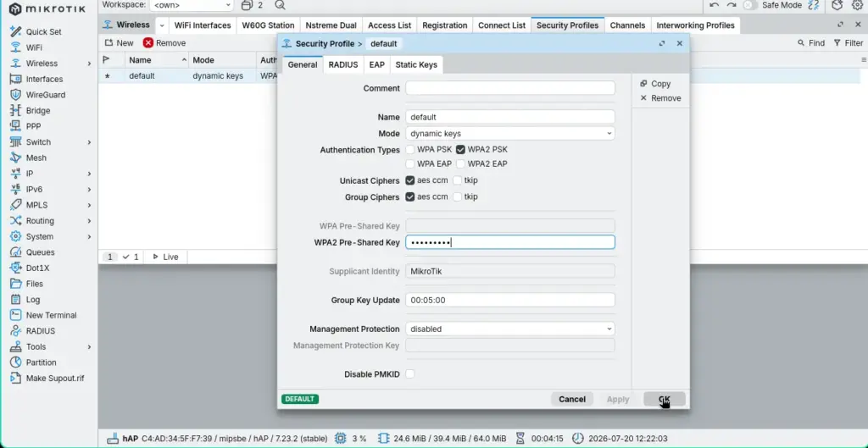Click the Find search icon in table toolbar
The height and width of the screenshot is (448, 868).
811,42
